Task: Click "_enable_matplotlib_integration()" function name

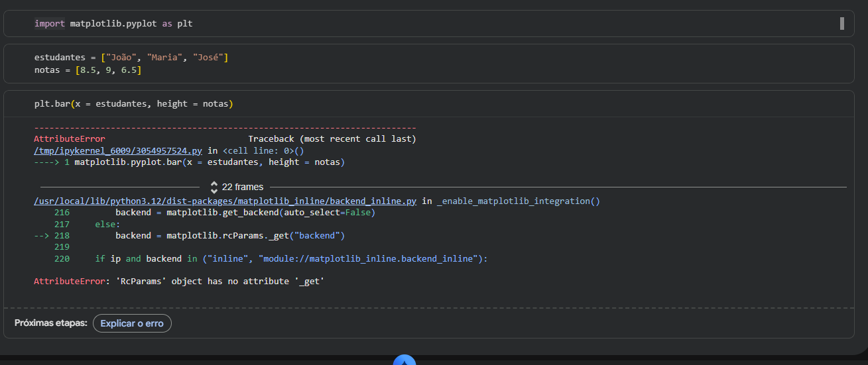Action: 519,201
